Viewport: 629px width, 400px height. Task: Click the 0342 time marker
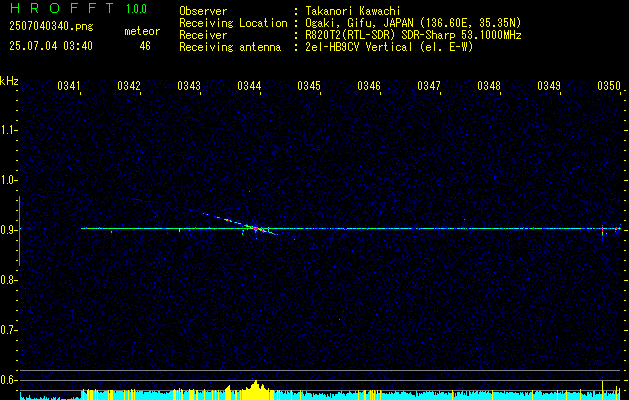pyautogui.click(x=129, y=86)
